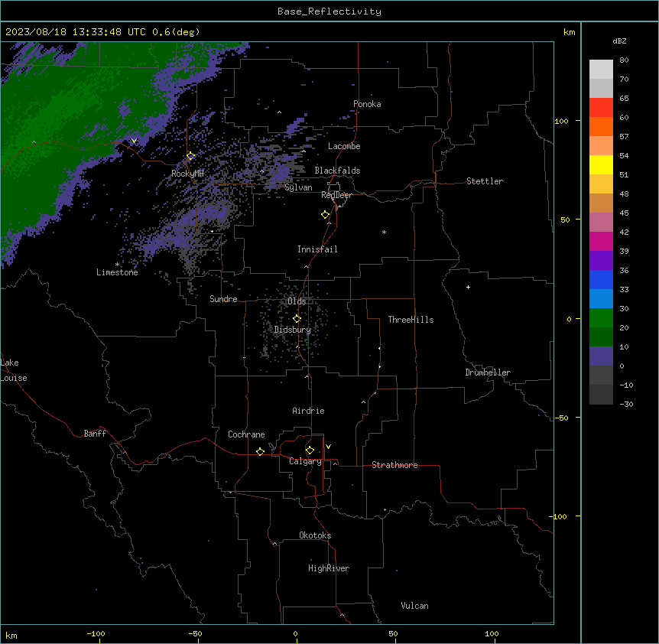Click the Sundre town label
Image resolution: width=659 pixels, height=644 pixels.
point(223,299)
